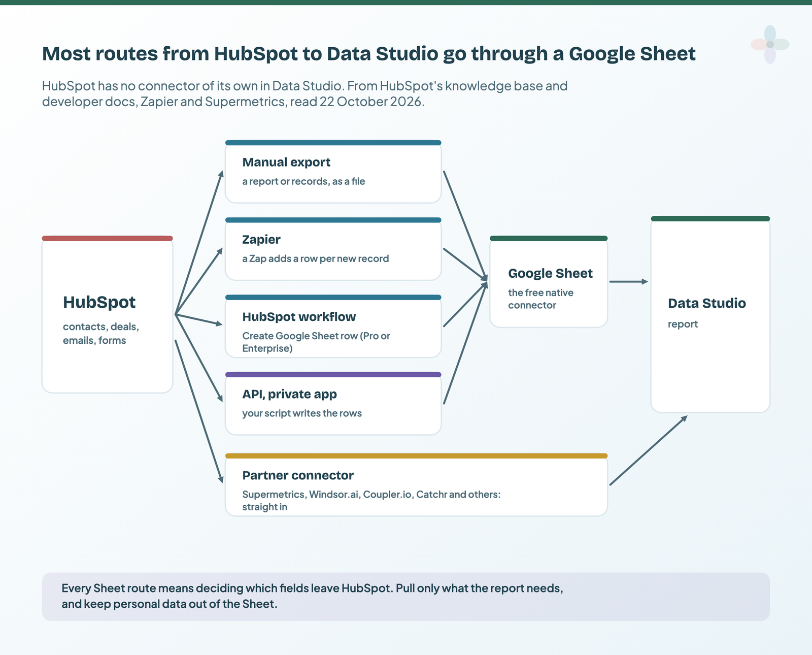Click the footer note about personal data
This screenshot has height=655, width=812.
point(406,597)
